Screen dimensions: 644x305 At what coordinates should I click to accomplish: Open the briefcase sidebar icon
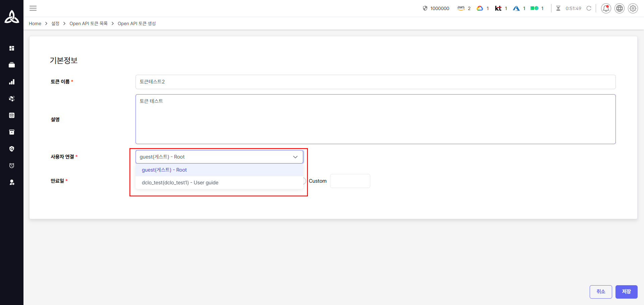(12, 65)
